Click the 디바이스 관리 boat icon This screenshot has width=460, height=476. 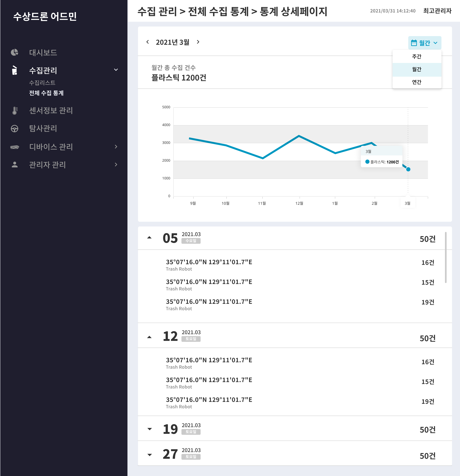click(15, 147)
